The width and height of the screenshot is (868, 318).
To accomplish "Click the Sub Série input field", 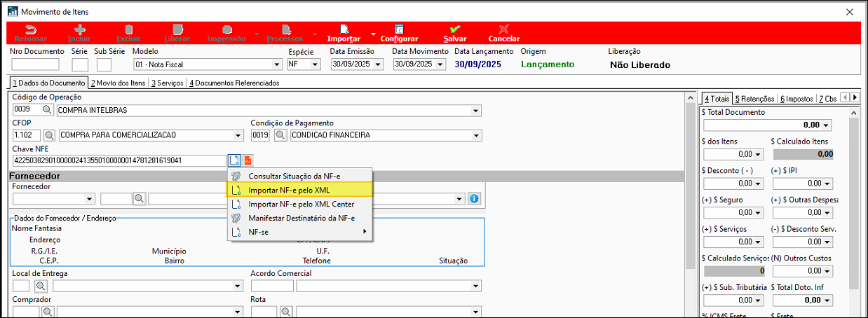I will (x=104, y=64).
